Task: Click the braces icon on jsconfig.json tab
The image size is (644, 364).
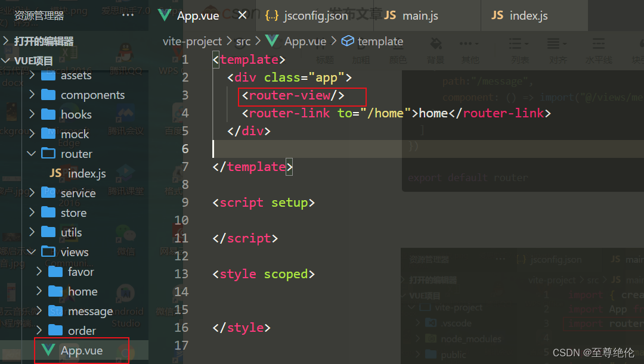Action: coord(271,15)
